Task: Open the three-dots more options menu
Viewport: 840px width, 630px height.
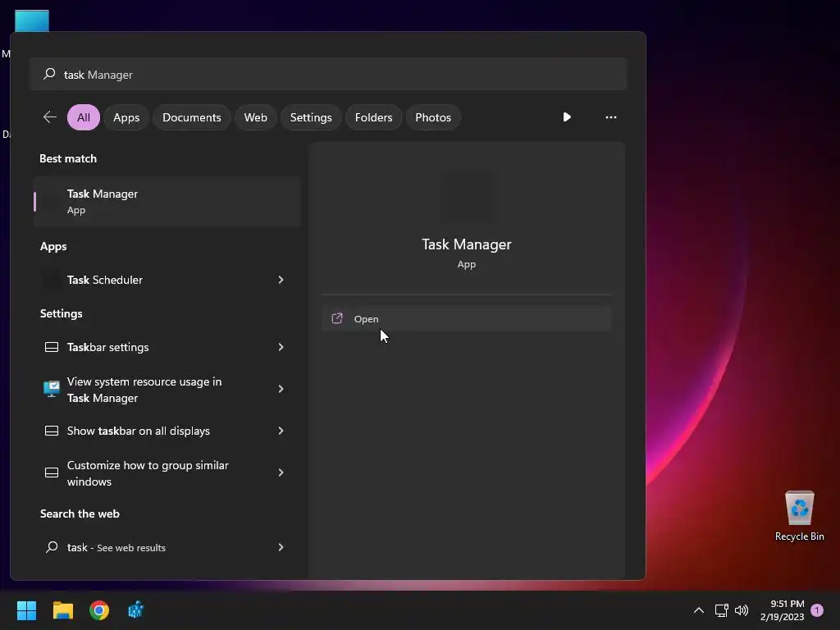Action: pos(610,116)
